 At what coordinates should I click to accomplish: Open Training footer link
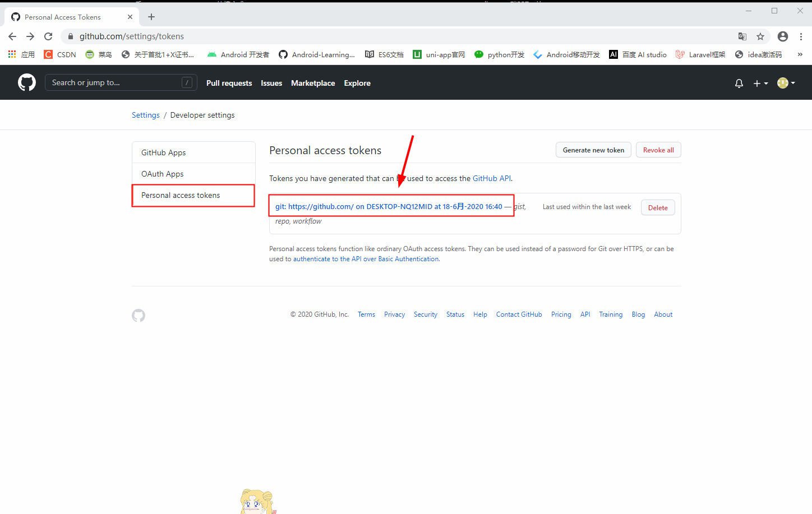[x=611, y=314]
